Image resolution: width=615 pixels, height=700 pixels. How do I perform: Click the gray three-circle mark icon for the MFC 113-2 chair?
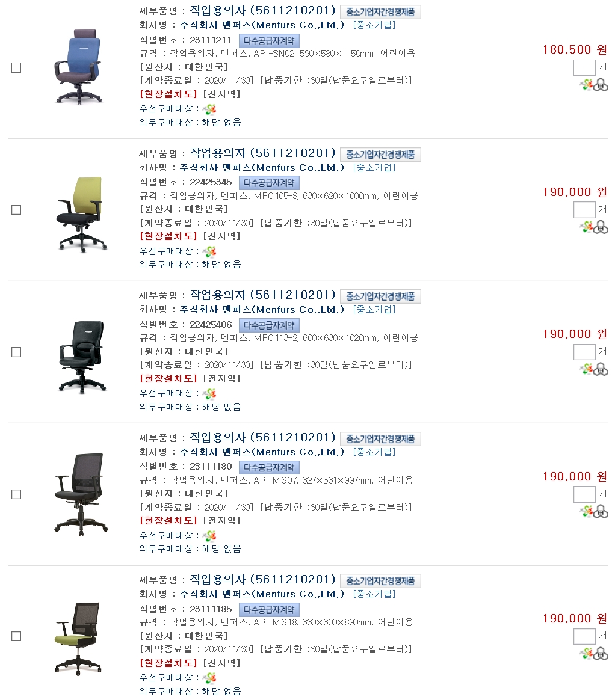[601, 370]
